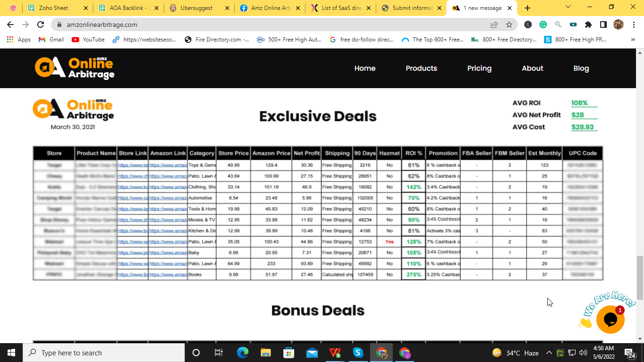Launch Microsoft Edge from taskbar
This screenshot has height=362, width=644.
click(242, 353)
